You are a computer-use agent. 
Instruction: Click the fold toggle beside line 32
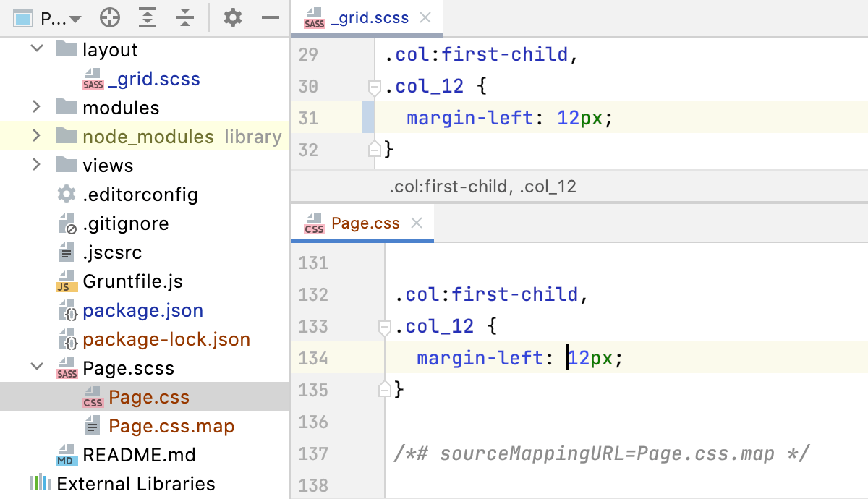point(375,148)
